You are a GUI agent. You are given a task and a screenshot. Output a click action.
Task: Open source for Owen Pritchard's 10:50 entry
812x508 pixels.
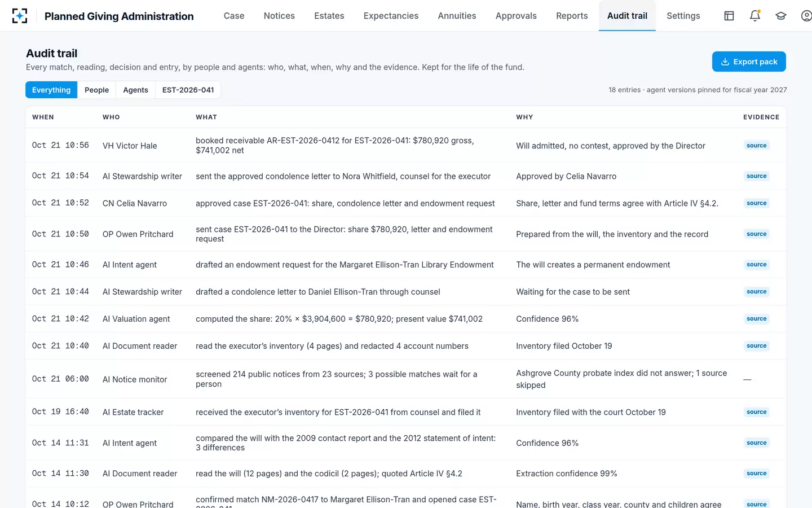pyautogui.click(x=756, y=234)
